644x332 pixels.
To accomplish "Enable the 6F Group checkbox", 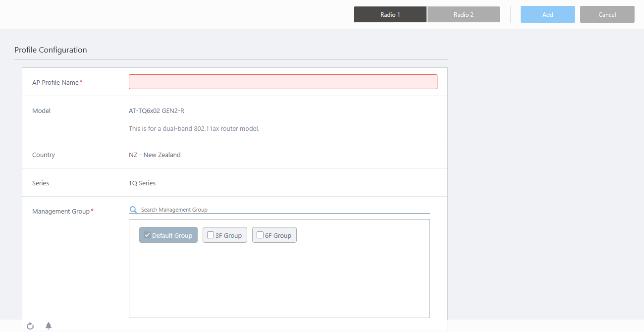I will [260, 235].
